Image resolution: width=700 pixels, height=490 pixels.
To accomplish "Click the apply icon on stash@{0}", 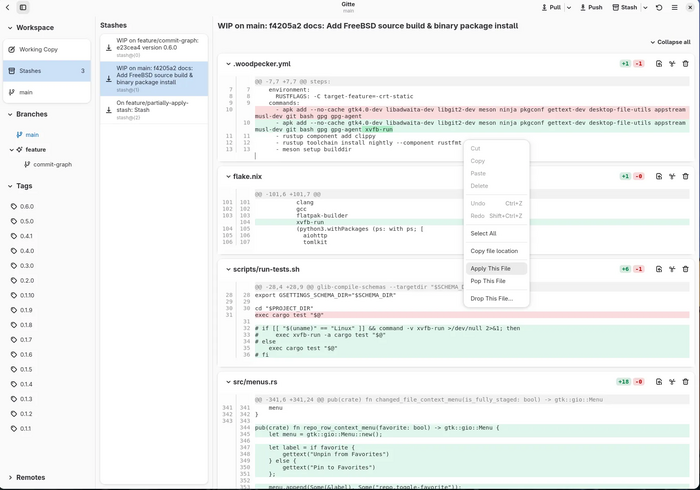I will pos(108,48).
